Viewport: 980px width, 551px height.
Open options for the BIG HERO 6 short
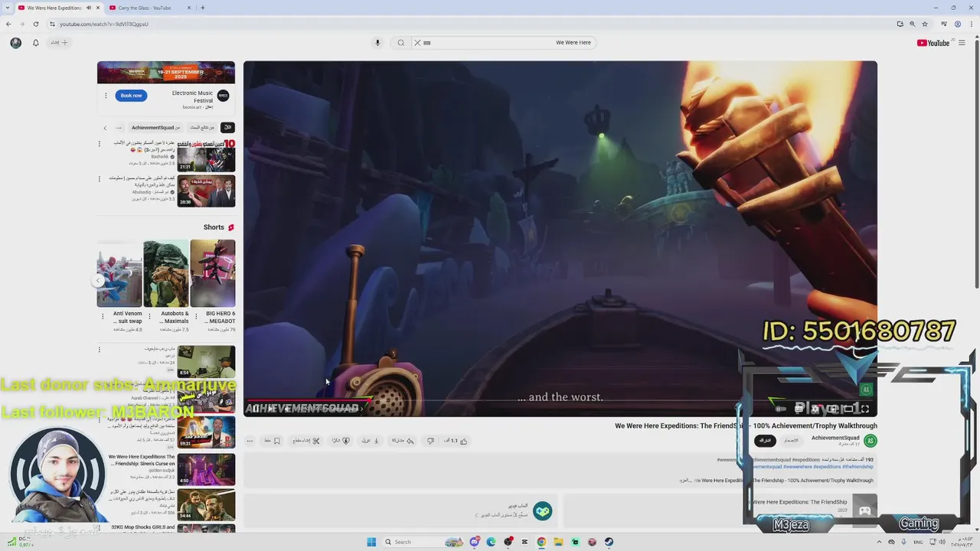[196, 315]
